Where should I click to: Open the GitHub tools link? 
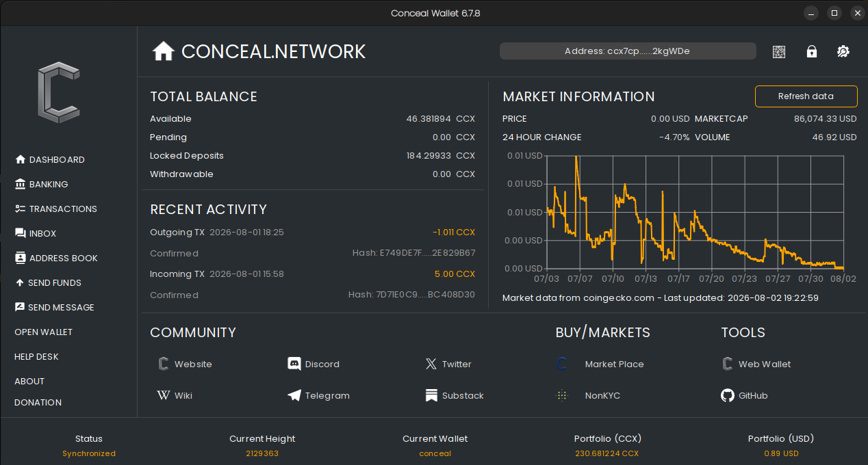[x=753, y=395]
